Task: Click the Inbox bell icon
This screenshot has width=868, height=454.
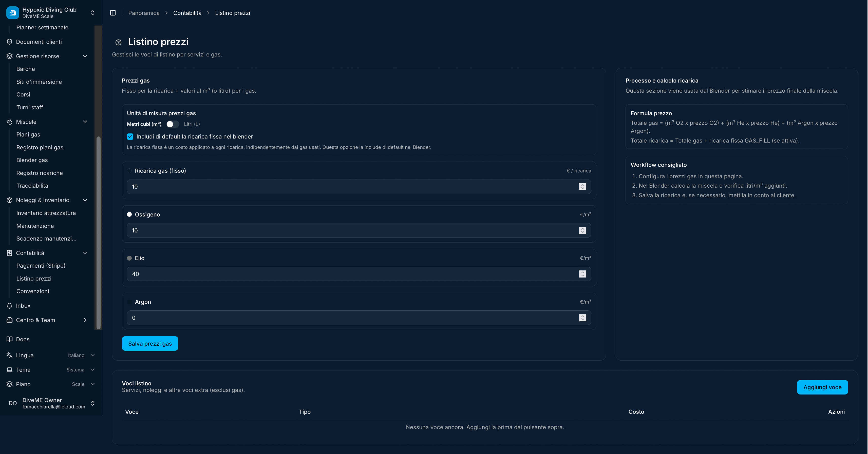Action: pos(9,305)
